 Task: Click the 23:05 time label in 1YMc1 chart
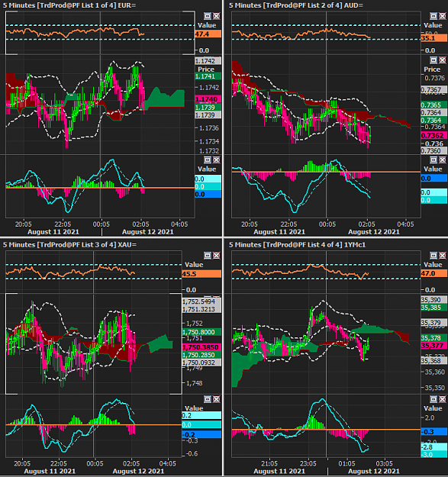(x=308, y=463)
